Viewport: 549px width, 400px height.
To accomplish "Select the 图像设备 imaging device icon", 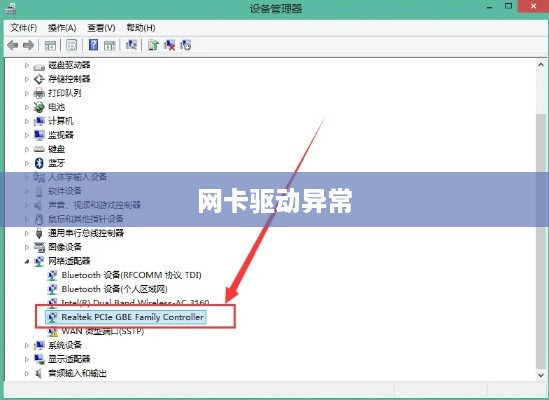I will click(x=39, y=247).
